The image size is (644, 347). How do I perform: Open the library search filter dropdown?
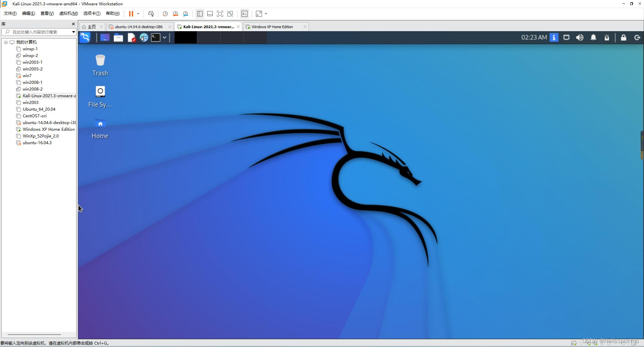pos(73,32)
